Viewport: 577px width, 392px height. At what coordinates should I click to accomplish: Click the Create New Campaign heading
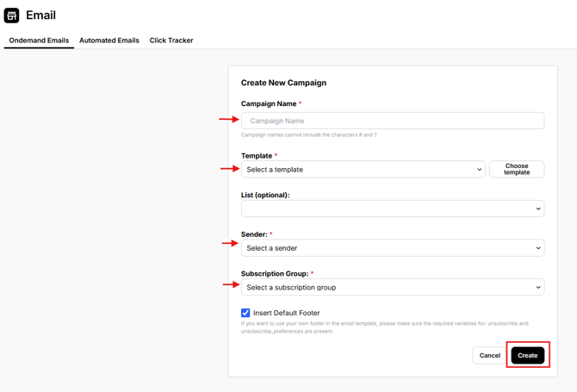click(x=283, y=83)
